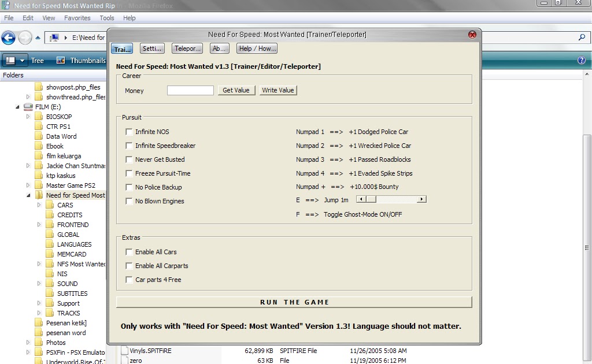Toggle Never Get Busted option

pyautogui.click(x=129, y=159)
